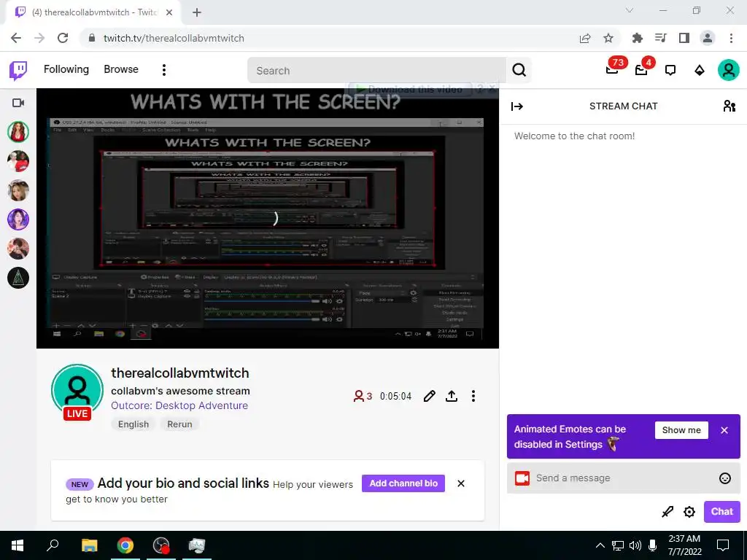Switch to OBS Studio in taskbar
The width and height of the screenshot is (747, 560).
click(x=161, y=545)
